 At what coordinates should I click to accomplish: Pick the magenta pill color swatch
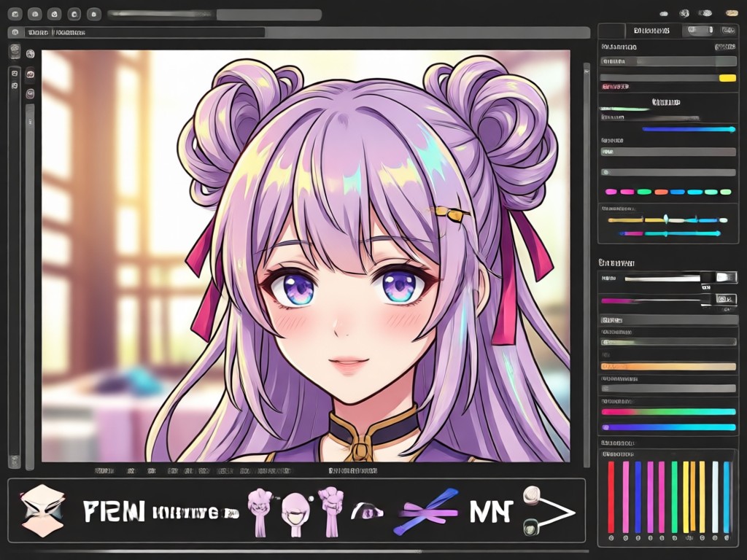611,192
